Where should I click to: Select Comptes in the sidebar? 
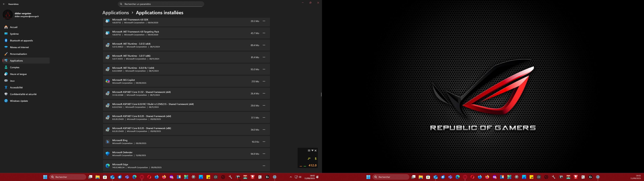pos(26,67)
